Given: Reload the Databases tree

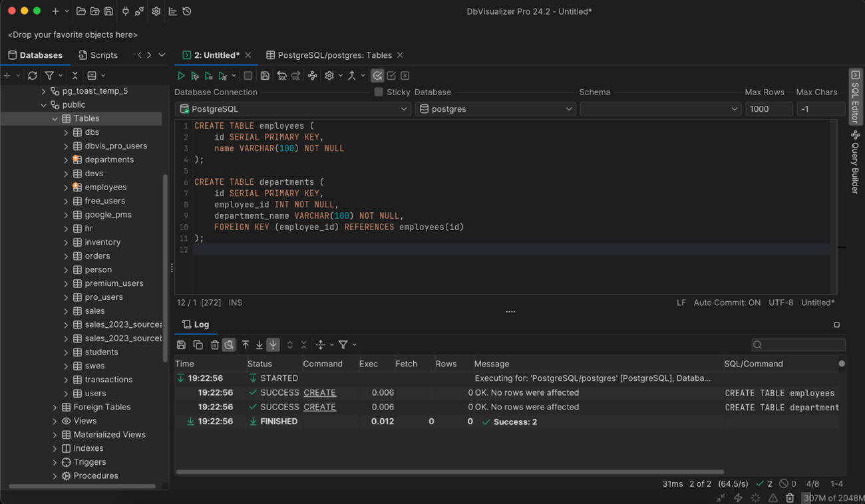Looking at the screenshot, I should coord(32,76).
